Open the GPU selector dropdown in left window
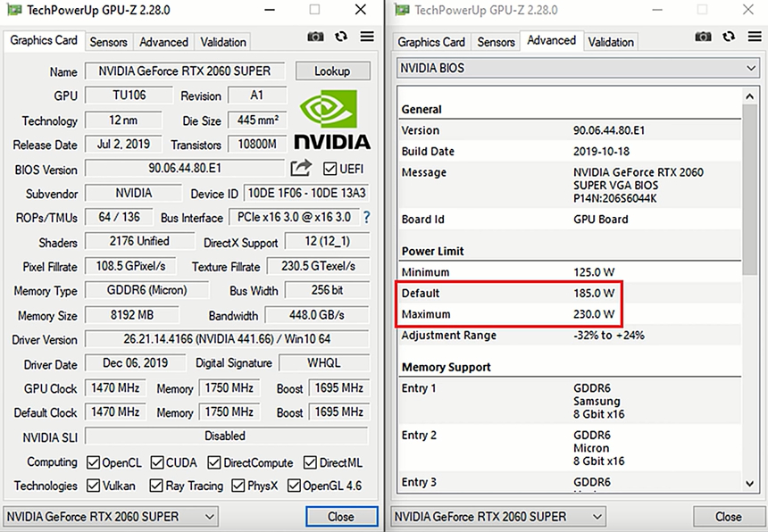This screenshot has height=532, width=768. point(111,516)
